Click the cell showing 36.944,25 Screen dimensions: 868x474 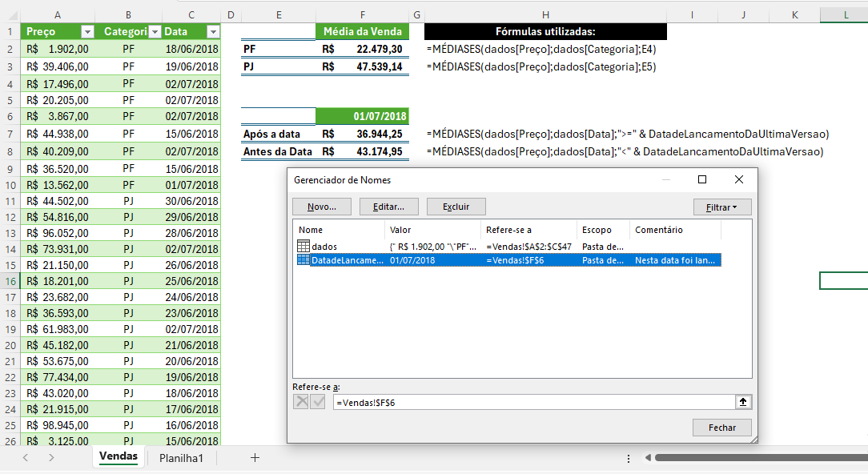pos(362,134)
